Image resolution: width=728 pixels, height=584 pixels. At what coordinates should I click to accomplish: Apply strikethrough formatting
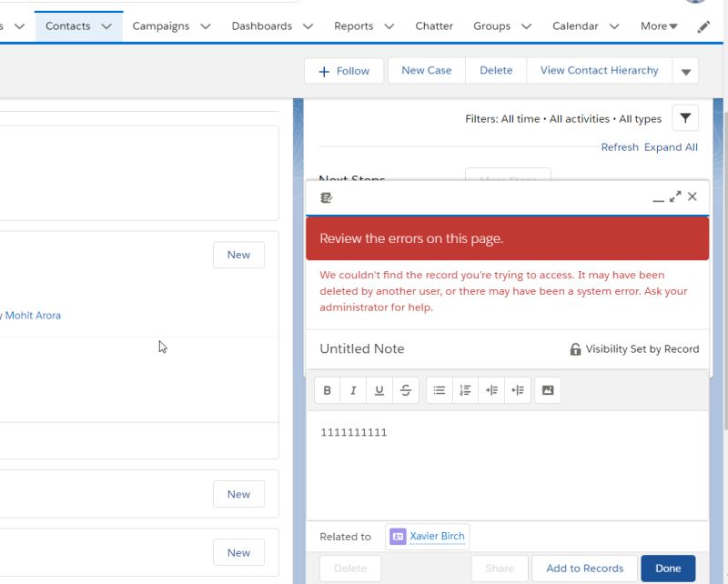pyautogui.click(x=406, y=390)
